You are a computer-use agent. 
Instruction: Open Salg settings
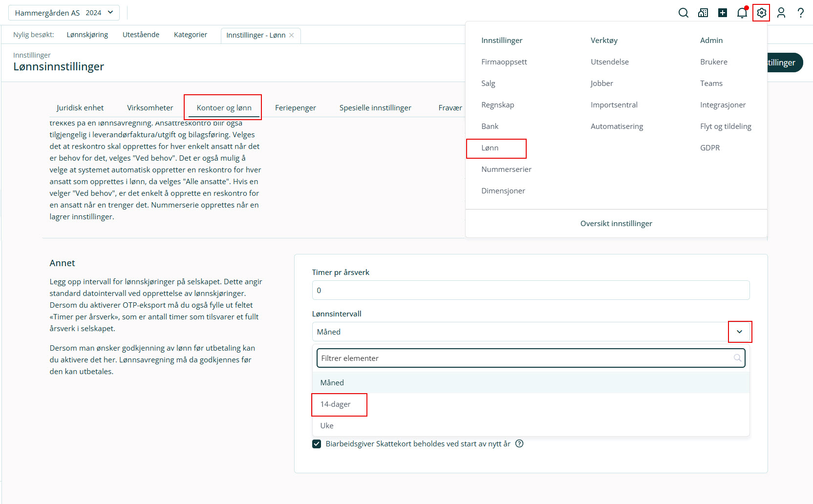point(488,84)
